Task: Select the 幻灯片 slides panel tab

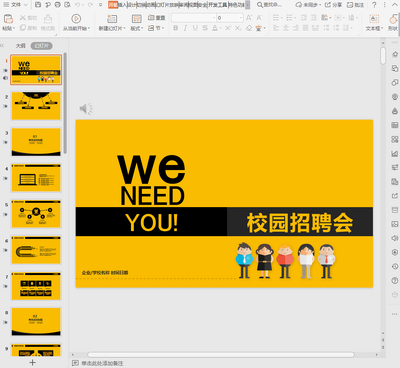Action: (x=42, y=46)
